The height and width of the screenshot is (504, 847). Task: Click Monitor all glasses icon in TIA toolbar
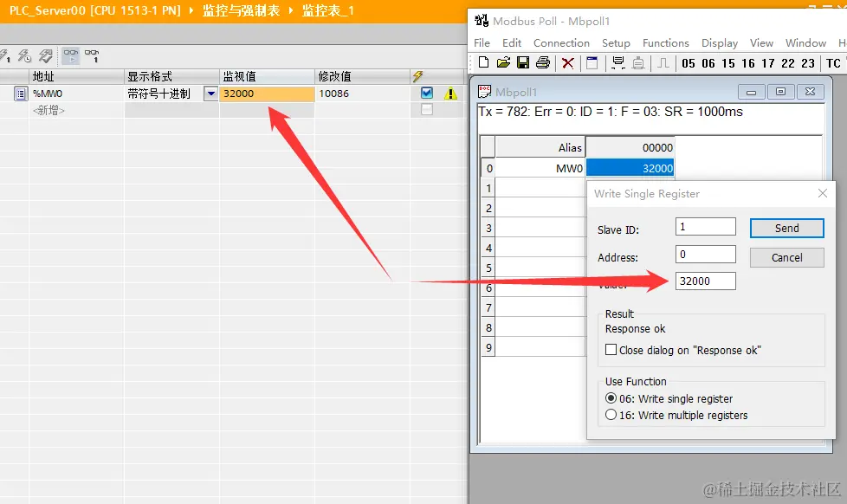(x=71, y=55)
